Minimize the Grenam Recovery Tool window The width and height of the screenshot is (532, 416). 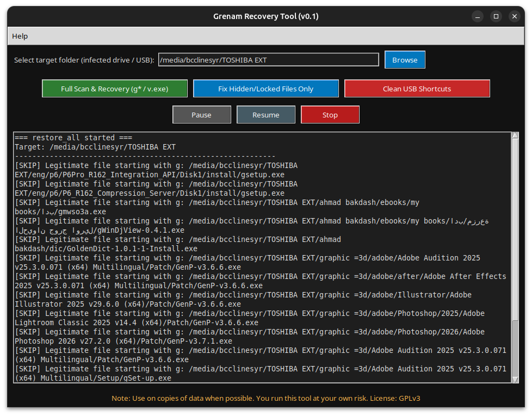tap(477, 16)
